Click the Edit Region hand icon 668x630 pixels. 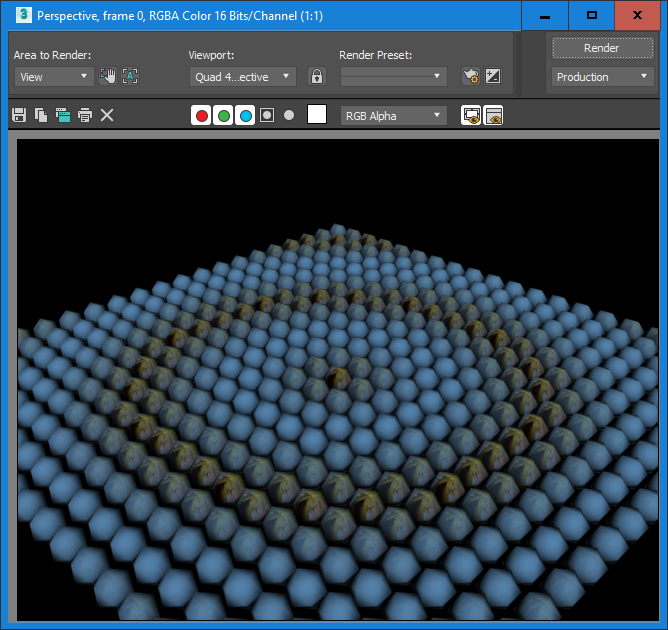point(108,76)
